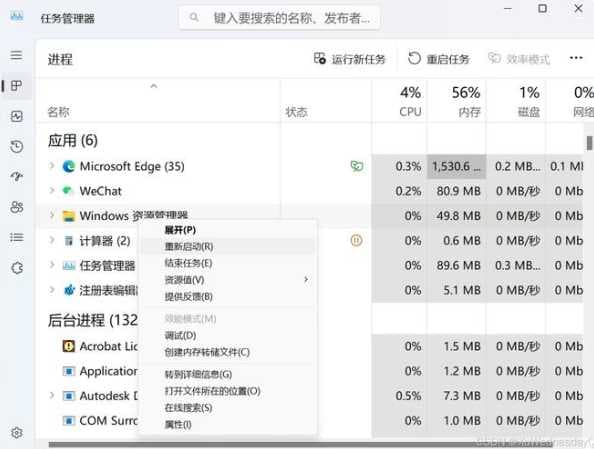Screen dimensions: 594x449
Task: Click the Calculator process icon
Action: pyautogui.click(x=69, y=241)
